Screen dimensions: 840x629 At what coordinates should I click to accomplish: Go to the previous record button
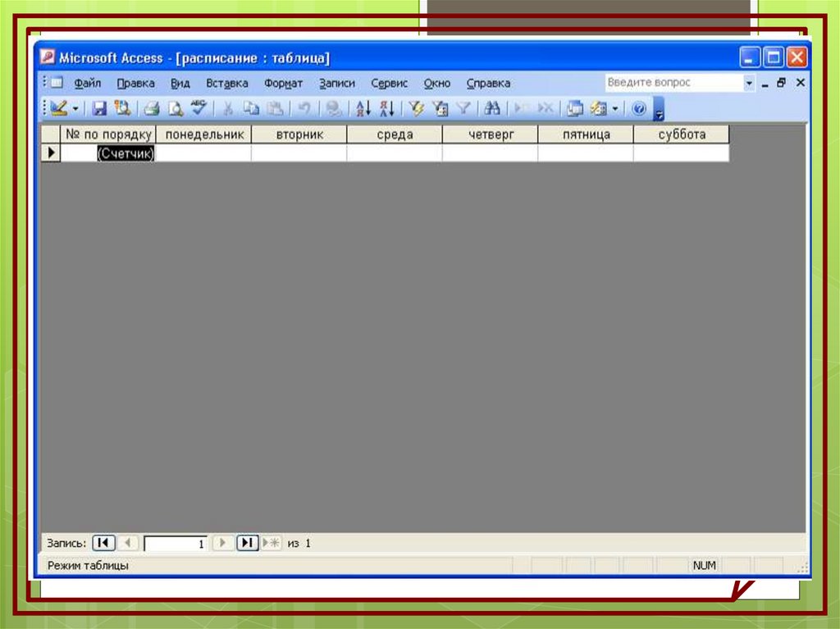click(x=127, y=543)
